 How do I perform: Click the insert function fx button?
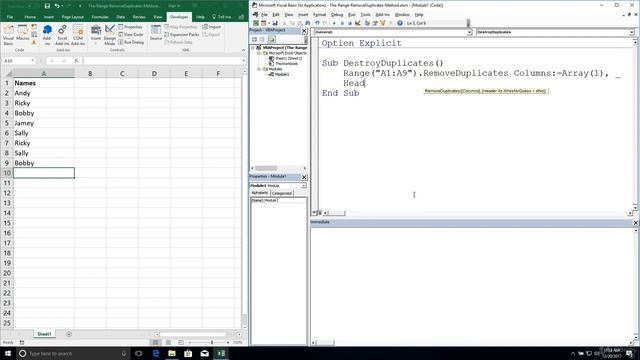76,61
